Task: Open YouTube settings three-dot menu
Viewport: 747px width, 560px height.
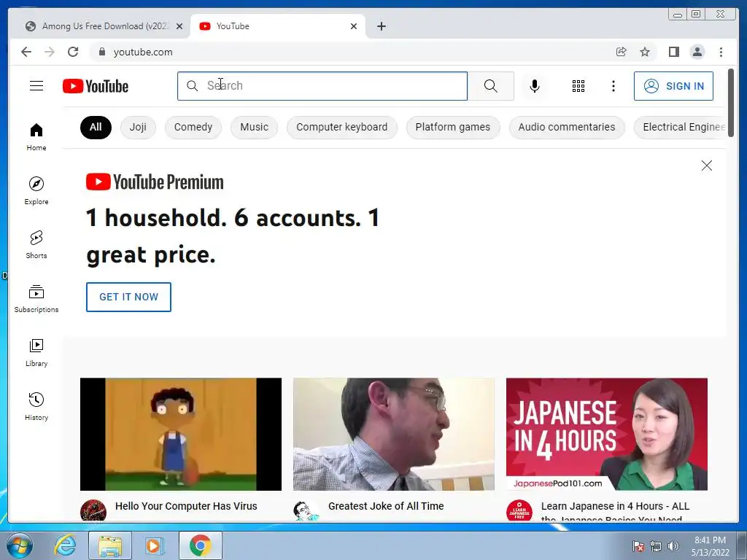Action: pyautogui.click(x=614, y=86)
